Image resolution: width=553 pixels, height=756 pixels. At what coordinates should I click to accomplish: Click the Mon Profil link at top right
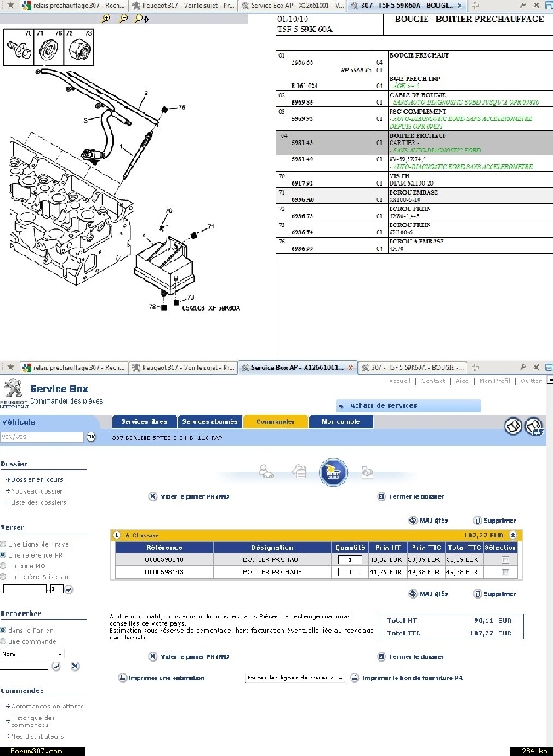click(x=494, y=381)
